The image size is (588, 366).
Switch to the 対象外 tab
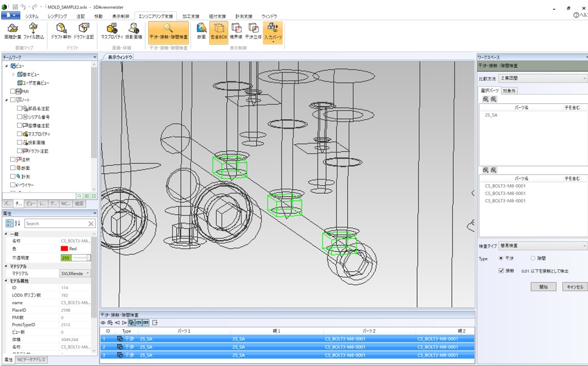coord(509,91)
